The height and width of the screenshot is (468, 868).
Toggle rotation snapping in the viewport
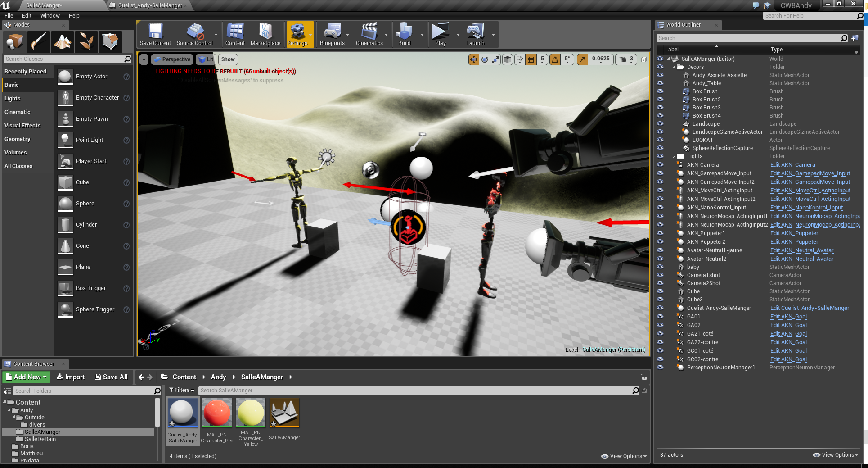coord(555,59)
